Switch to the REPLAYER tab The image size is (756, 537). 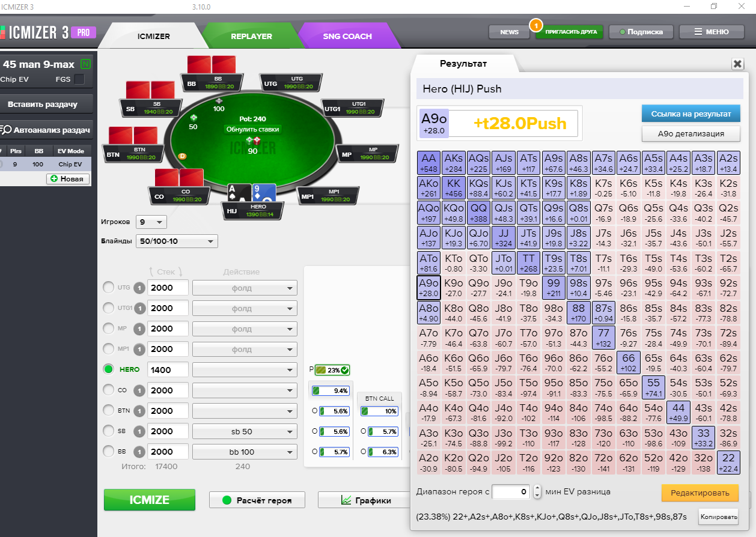point(251,36)
